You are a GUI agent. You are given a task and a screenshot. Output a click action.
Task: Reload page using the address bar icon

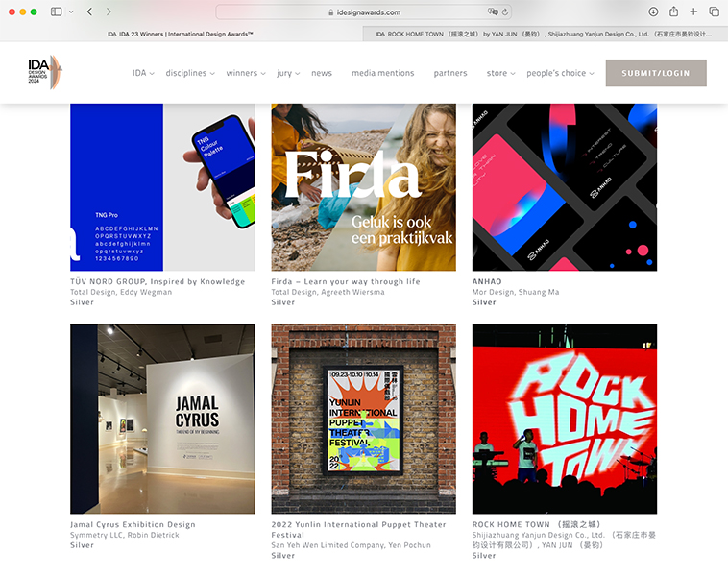(505, 12)
